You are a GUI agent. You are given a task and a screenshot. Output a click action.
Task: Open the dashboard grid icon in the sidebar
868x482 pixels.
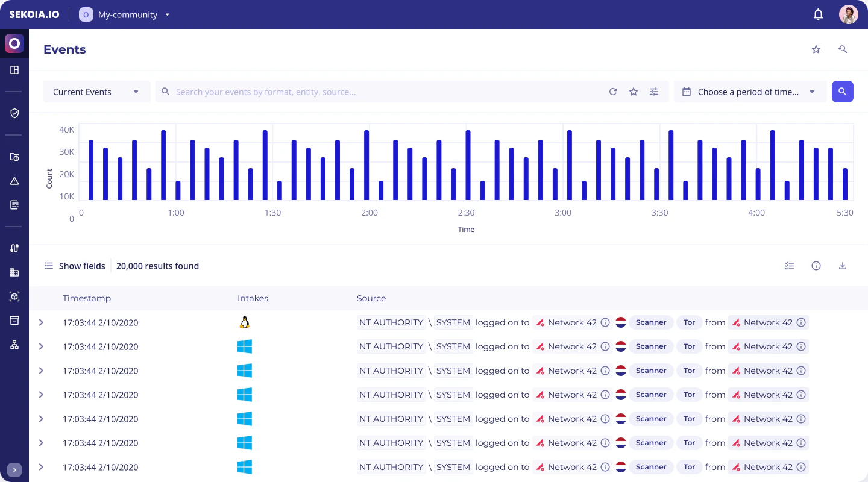click(x=14, y=70)
